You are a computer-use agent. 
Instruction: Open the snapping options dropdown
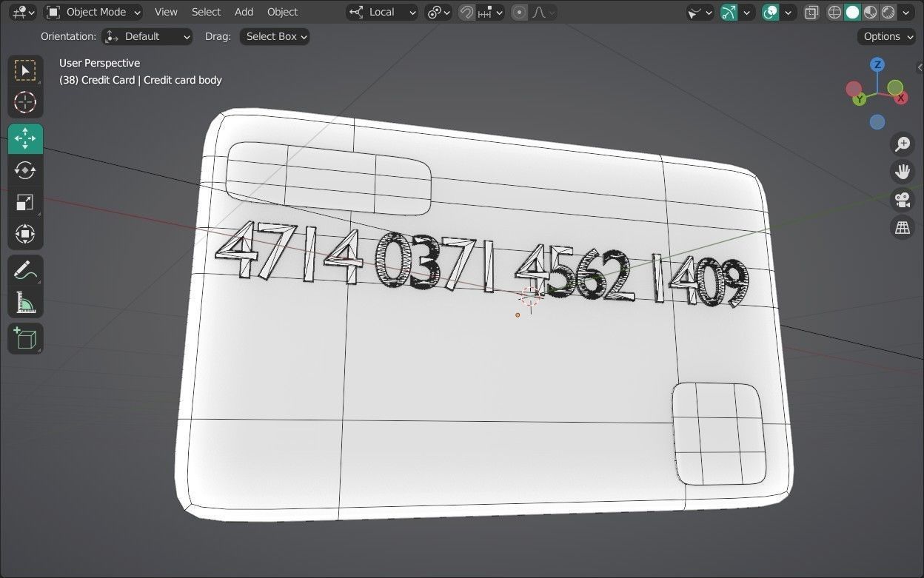point(491,12)
